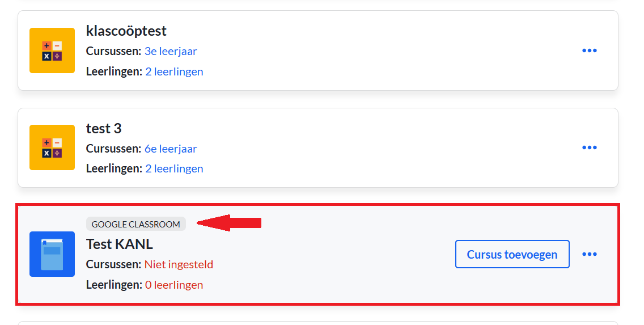The width and height of the screenshot is (644, 325).
Task: Click the red Niet ingesteld link
Action: coord(179,264)
